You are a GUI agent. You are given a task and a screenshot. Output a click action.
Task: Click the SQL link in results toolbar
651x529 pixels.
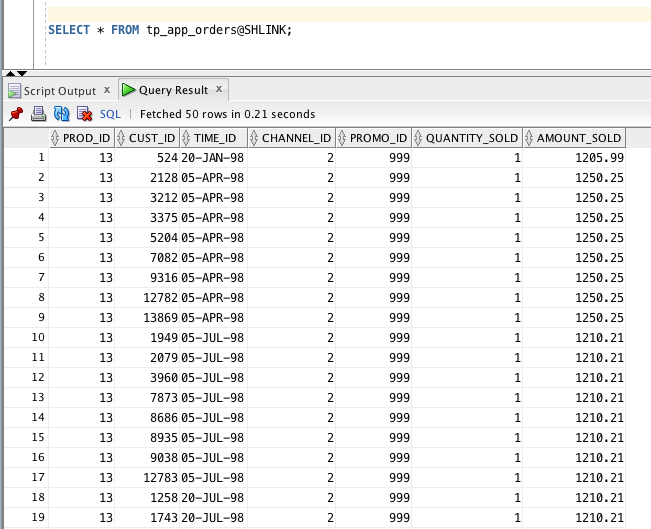point(110,114)
